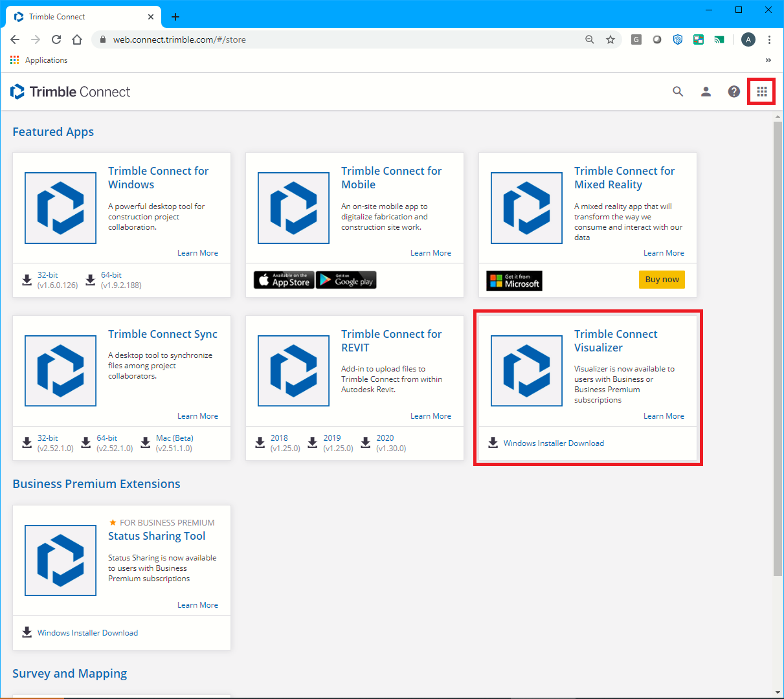Click the Get it from Microsoft badge
The width and height of the screenshot is (784, 699).
pyautogui.click(x=514, y=281)
